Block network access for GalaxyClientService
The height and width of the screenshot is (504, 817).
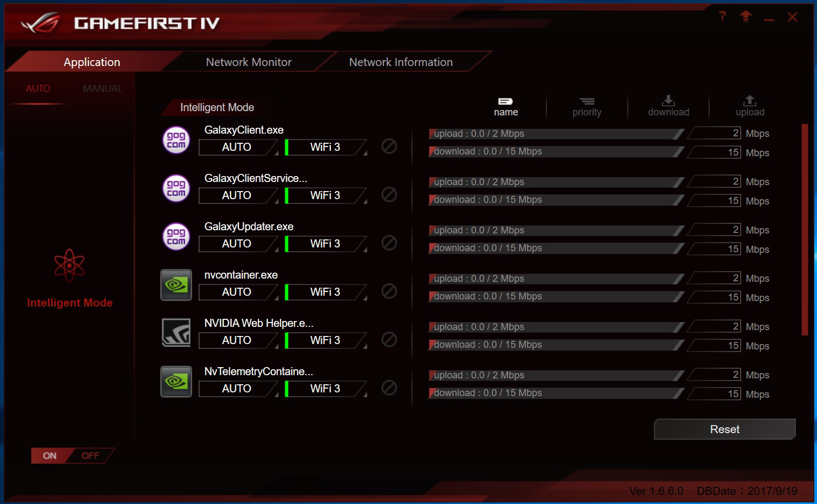(x=389, y=194)
